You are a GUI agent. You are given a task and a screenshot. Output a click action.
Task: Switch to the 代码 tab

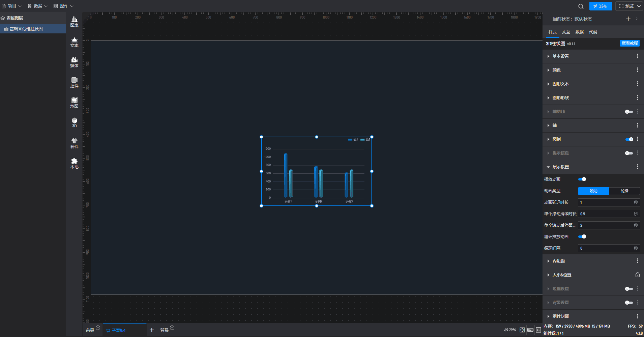coord(593,32)
